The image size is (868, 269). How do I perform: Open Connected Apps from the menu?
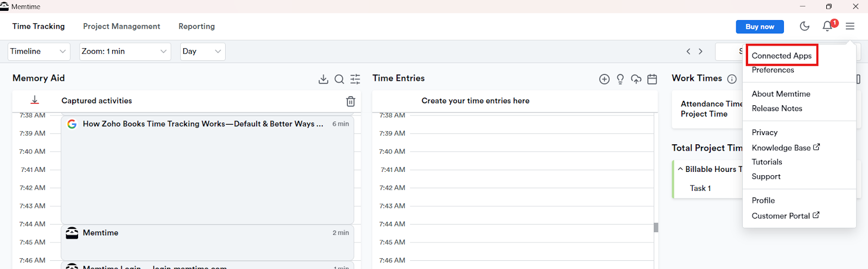[781, 55]
